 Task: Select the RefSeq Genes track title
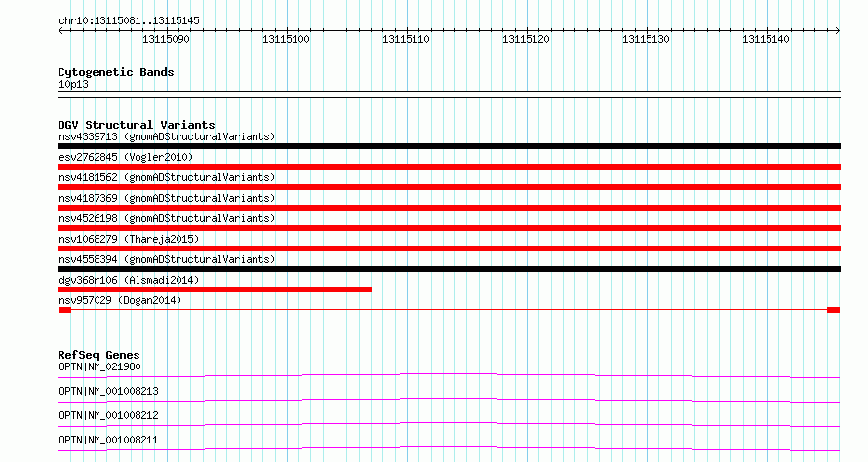(99, 355)
